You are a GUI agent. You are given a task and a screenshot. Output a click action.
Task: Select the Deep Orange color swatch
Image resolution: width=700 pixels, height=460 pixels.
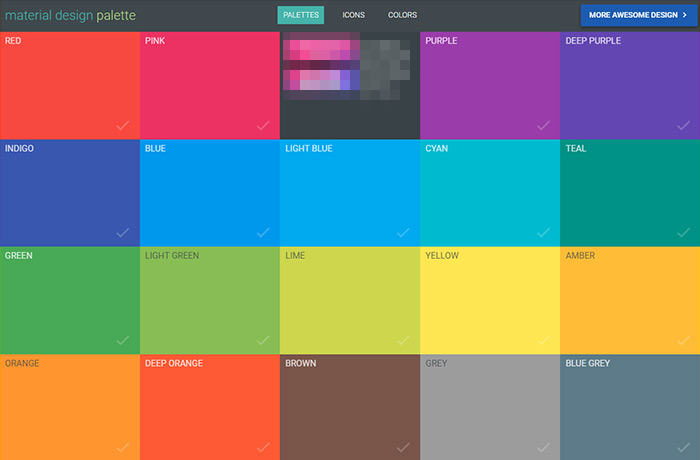(x=210, y=407)
